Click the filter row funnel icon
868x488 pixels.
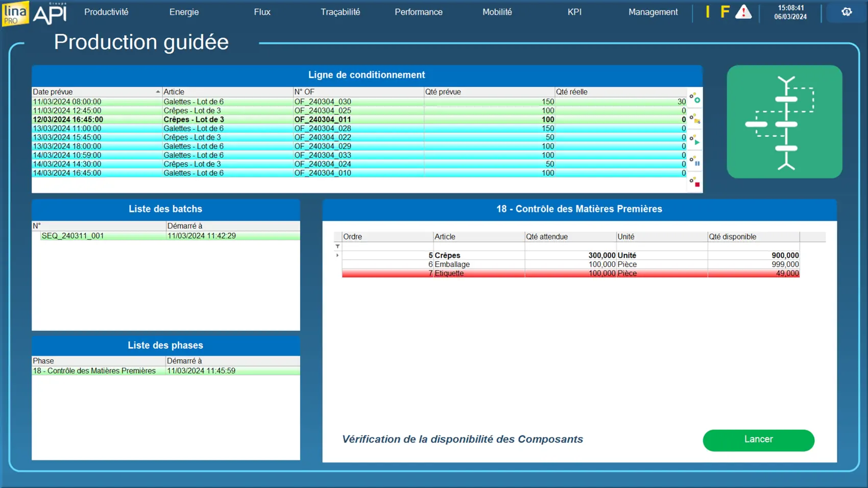[x=337, y=247]
